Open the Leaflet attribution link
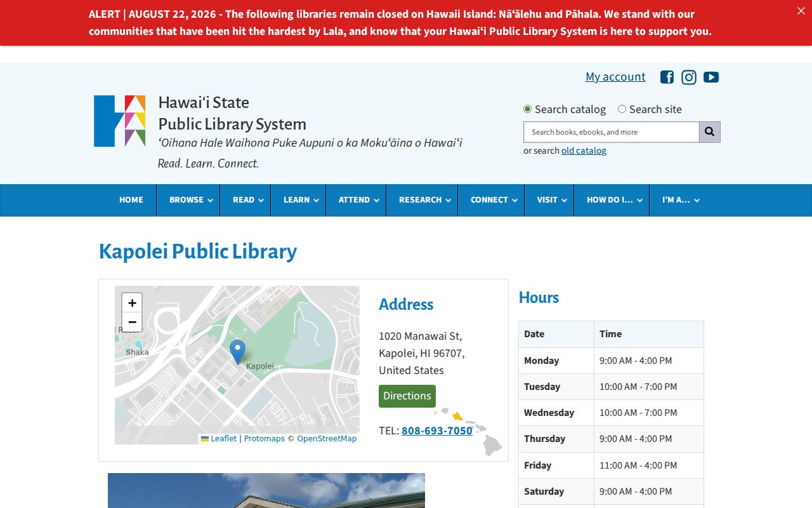812x508 pixels. click(219, 439)
